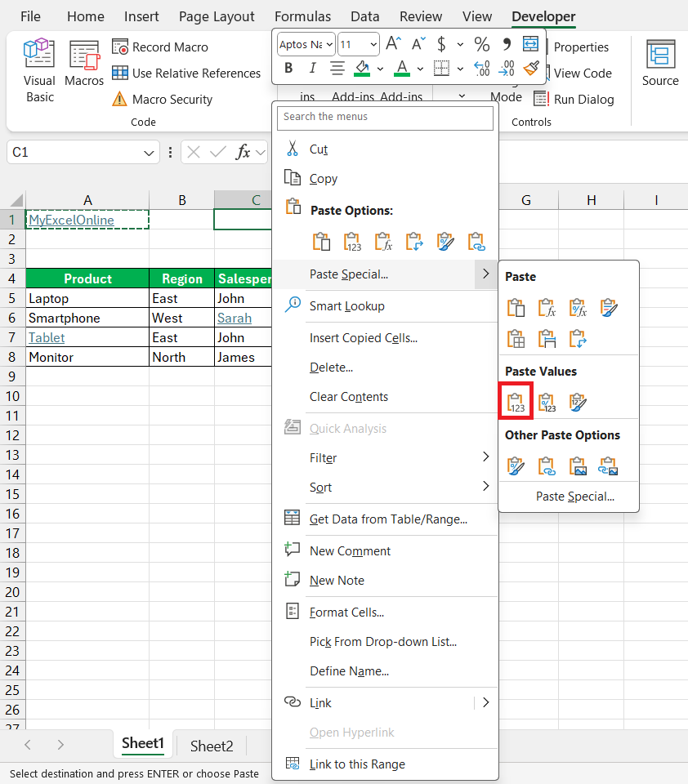Click the center align icon in mini toolbar
Viewport: 688px width, 784px height.
tap(337, 68)
